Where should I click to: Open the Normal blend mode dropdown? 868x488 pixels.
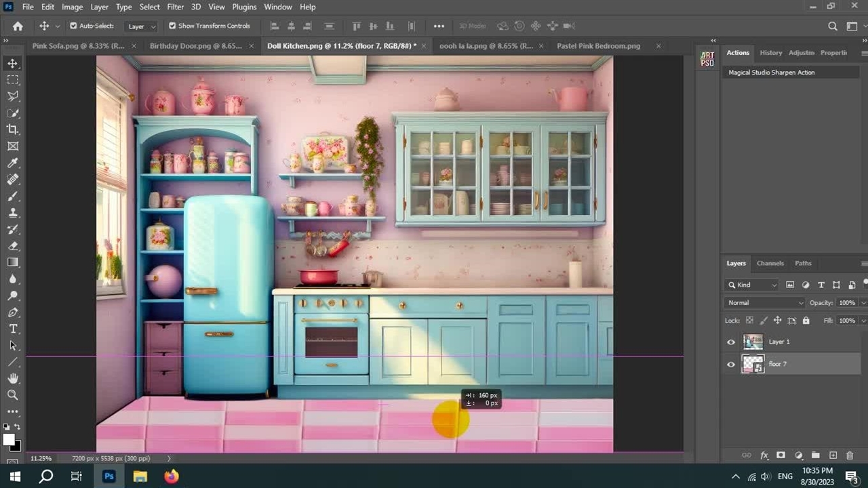(764, 303)
